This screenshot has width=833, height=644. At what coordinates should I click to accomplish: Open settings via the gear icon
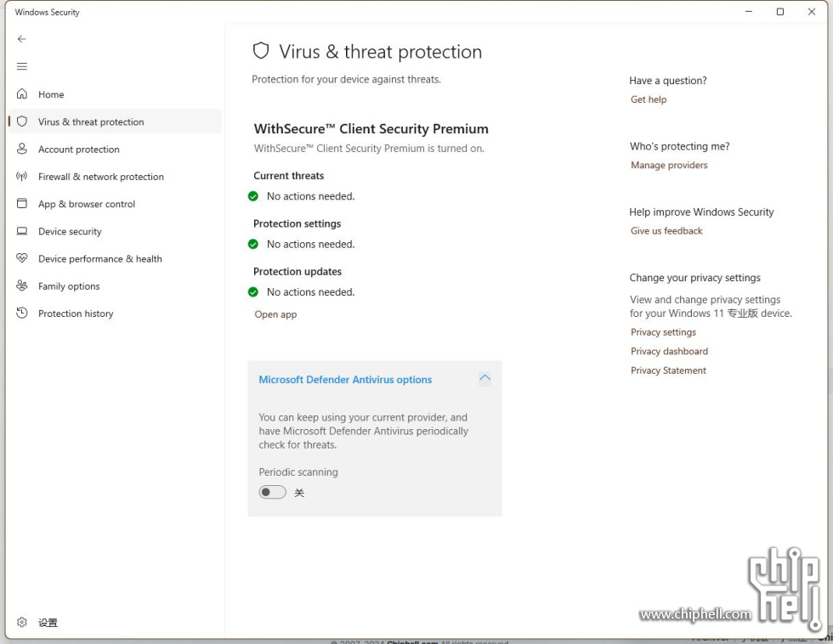click(x=22, y=623)
